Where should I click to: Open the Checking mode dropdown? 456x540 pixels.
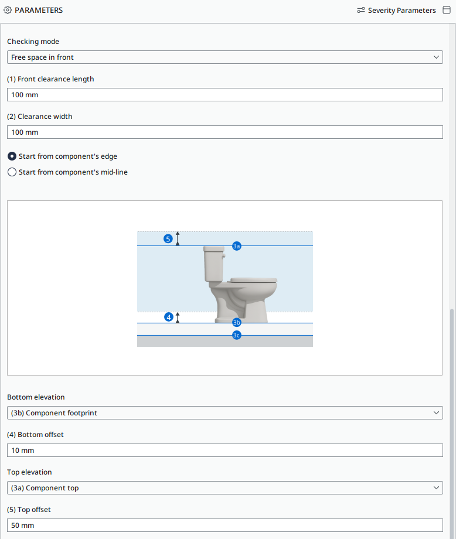(225, 57)
